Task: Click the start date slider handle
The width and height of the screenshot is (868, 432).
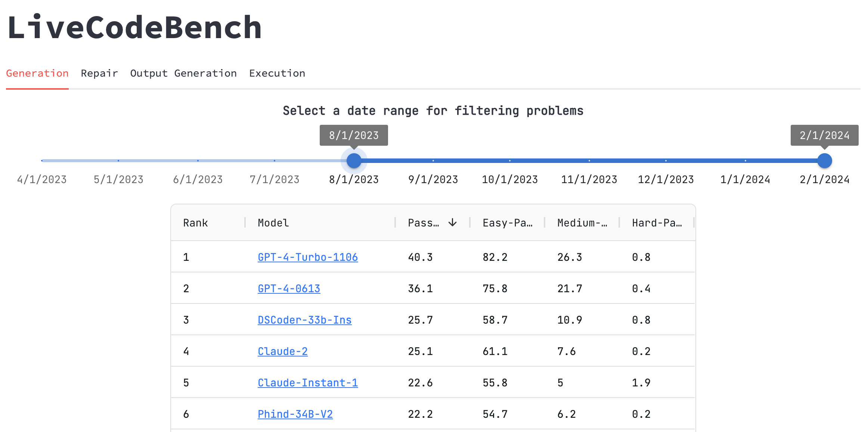Action: coord(354,161)
